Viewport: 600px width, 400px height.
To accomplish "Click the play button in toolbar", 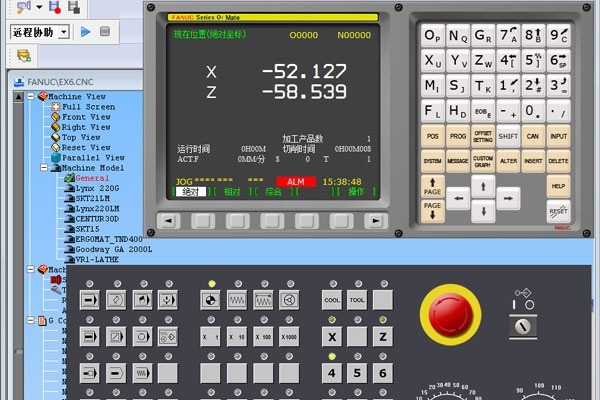I will click(85, 32).
